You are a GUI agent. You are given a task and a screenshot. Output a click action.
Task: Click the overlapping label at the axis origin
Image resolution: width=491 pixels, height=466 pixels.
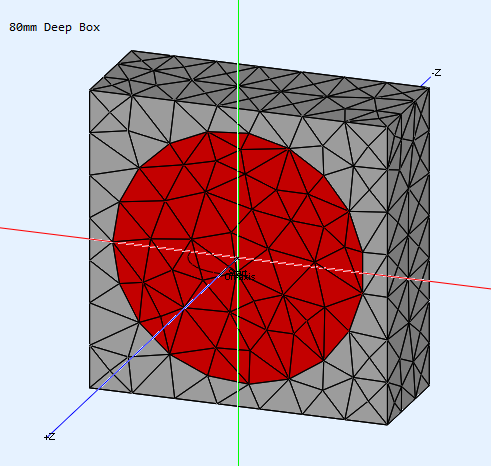240,275
